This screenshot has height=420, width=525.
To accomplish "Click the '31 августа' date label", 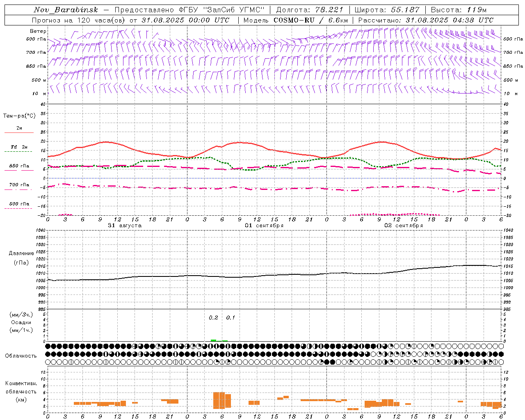I will [x=124, y=226].
